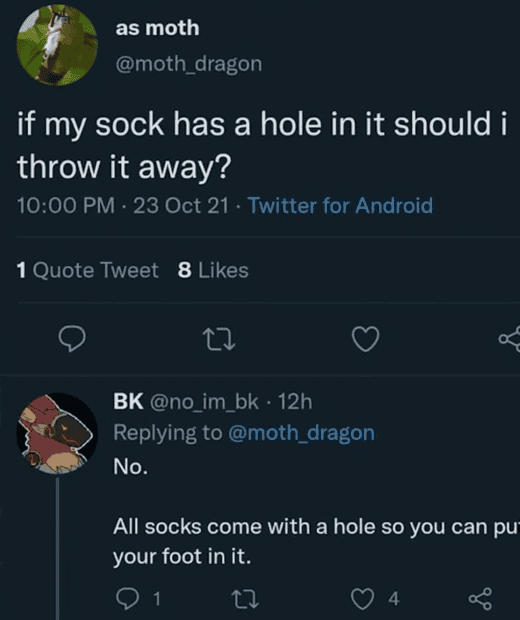
Task: Share BK's reply
Action: point(480,599)
